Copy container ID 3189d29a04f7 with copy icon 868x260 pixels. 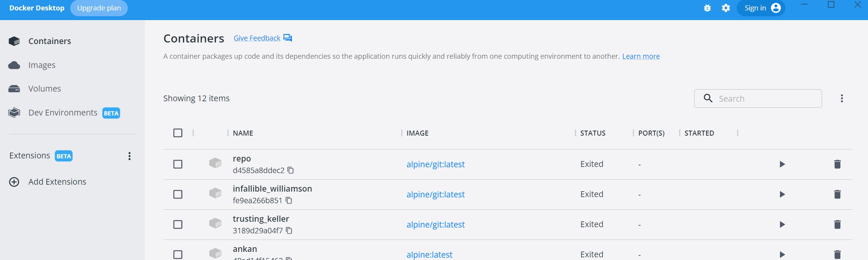289,231
